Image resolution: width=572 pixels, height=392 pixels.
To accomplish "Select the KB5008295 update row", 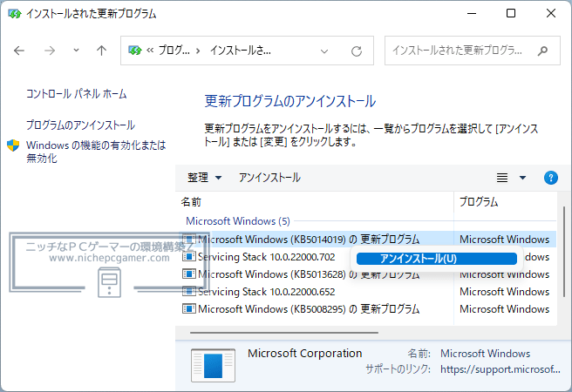I will (369, 309).
